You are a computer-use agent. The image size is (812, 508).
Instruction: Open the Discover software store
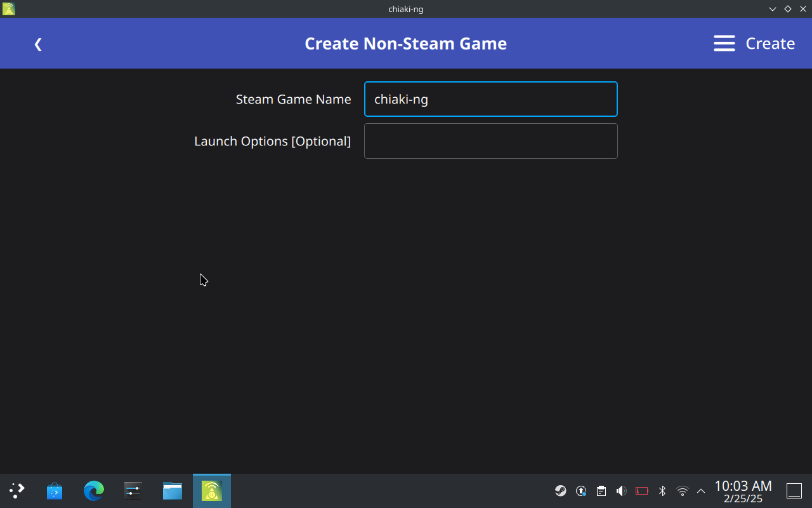click(x=54, y=490)
